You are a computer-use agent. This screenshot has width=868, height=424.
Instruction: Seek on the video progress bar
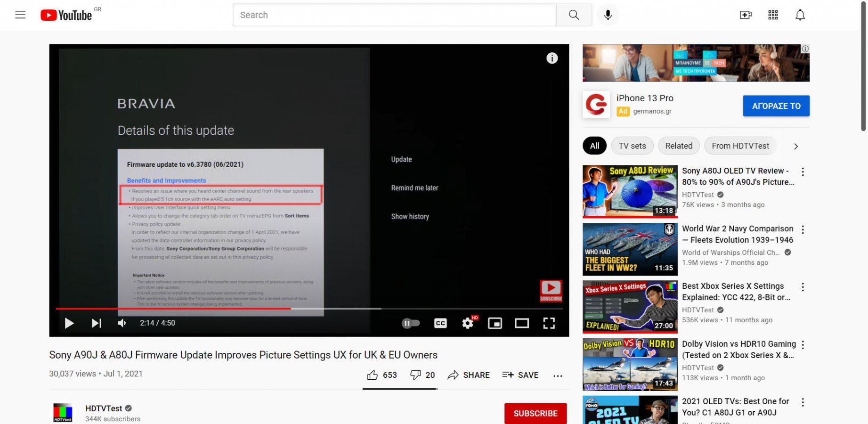tap(309, 309)
